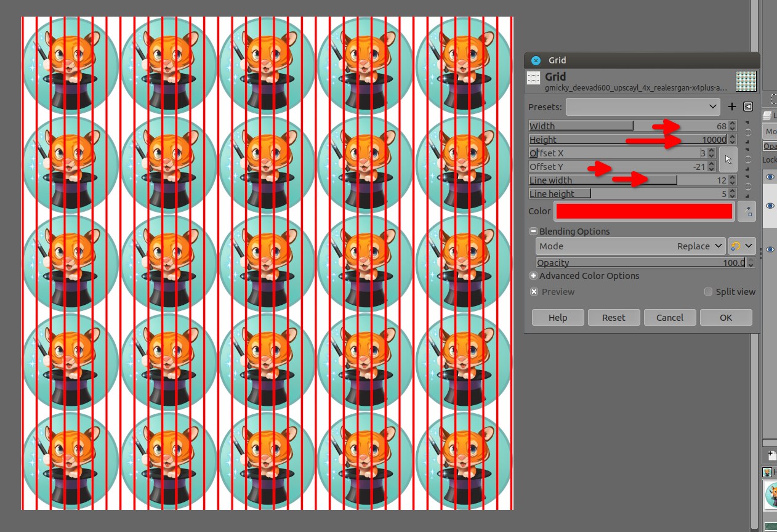Click the layer Opacity slider in Layers panel
Viewport: 777px width, 532px height.
770,147
